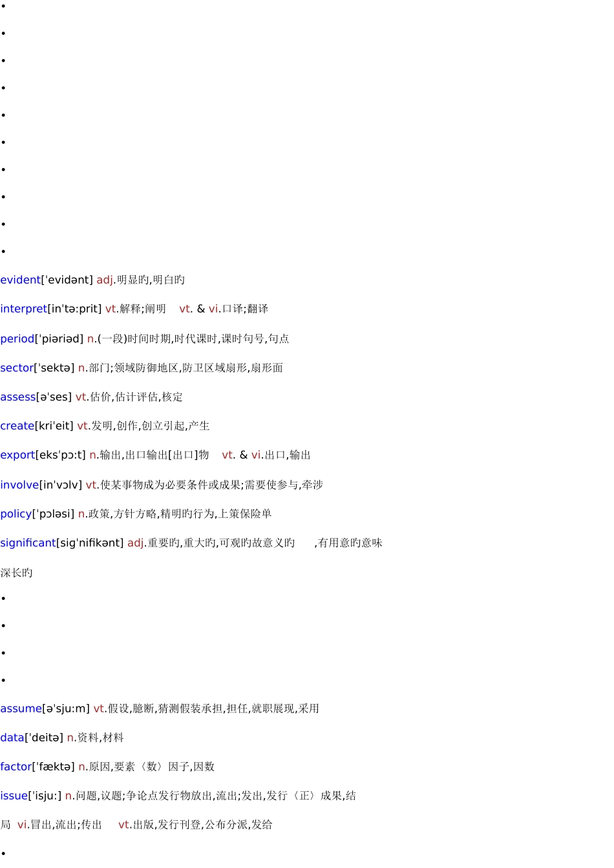Screen dimensions: 614x868
Task: Click the phonetic ['pɔləsi]
Action: (54, 513)
